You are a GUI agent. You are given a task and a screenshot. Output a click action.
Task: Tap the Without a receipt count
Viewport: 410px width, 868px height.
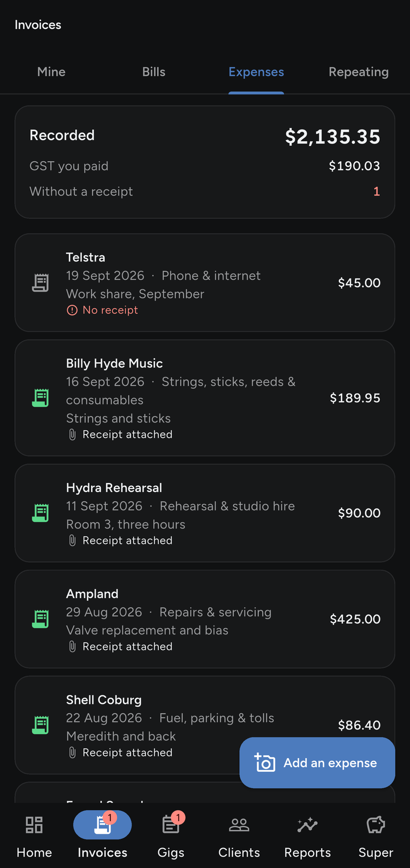[376, 191]
